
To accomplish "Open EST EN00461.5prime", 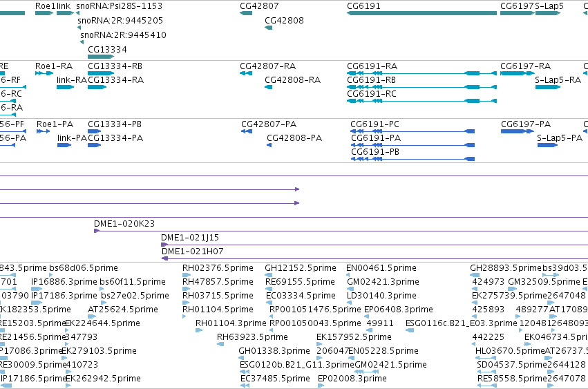I will [x=348, y=275].
